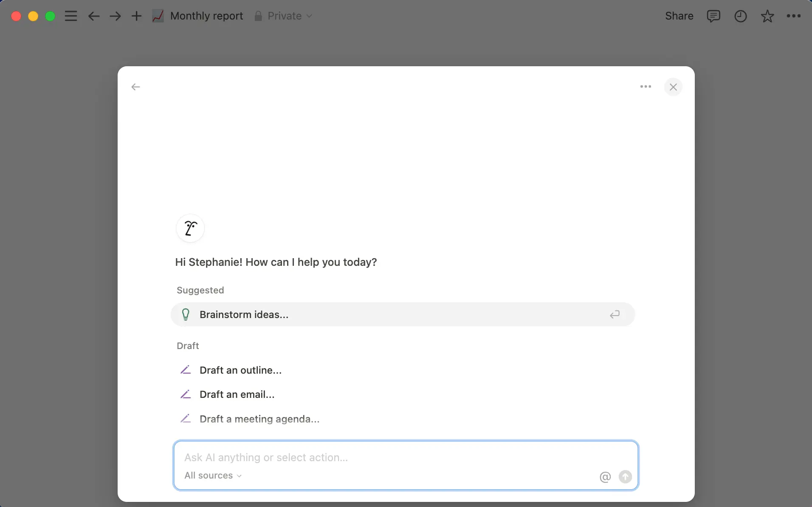Open the sidebar hamburger menu
812x507 pixels.
71,16
